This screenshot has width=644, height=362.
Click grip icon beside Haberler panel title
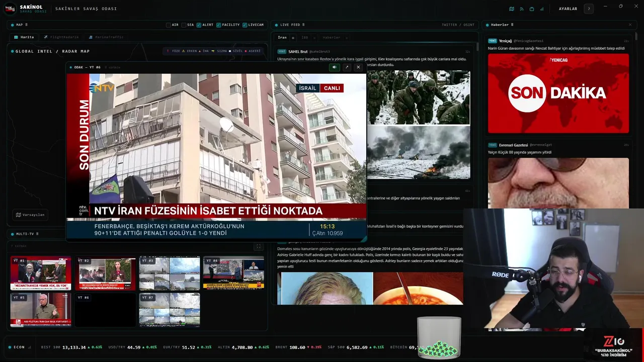click(512, 25)
